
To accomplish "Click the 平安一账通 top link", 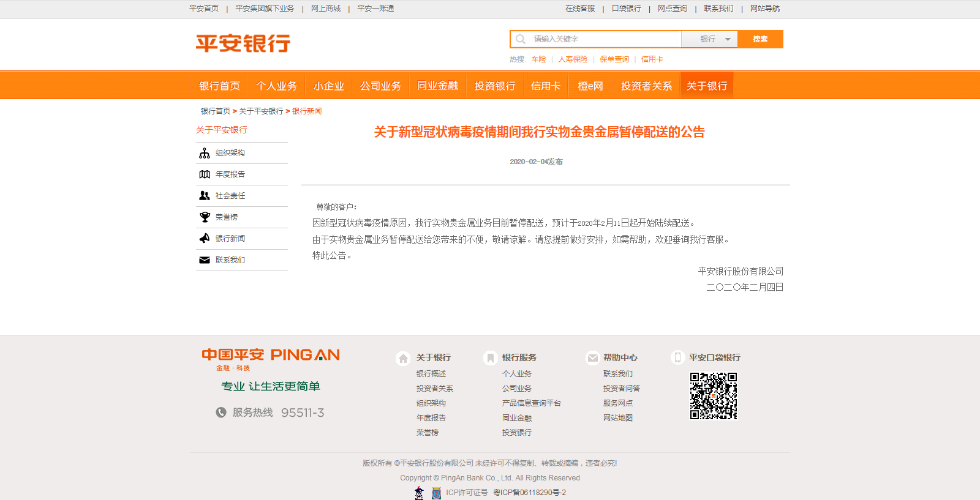I will (x=375, y=9).
